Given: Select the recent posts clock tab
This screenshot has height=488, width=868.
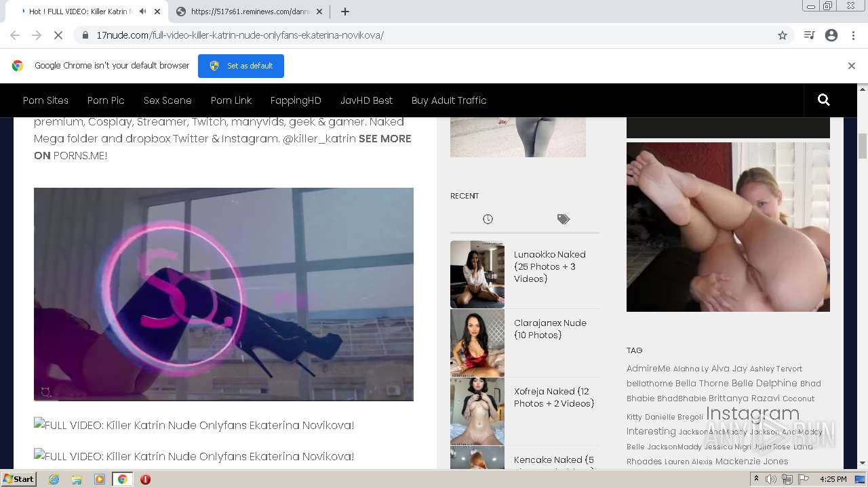Looking at the screenshot, I should 488,219.
